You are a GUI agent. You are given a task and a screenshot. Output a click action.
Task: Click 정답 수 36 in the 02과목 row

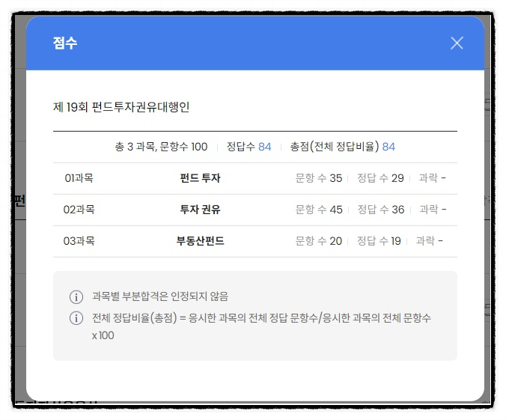pos(381,210)
